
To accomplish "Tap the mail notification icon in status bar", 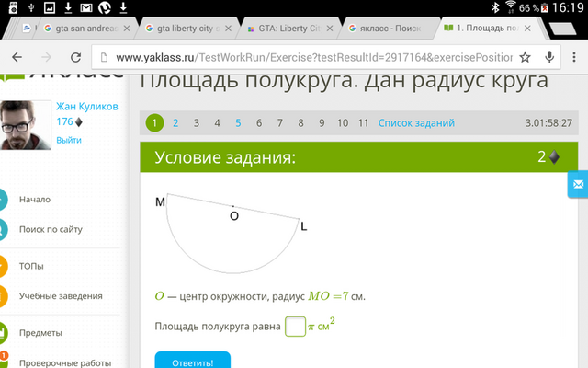I will point(86,7).
